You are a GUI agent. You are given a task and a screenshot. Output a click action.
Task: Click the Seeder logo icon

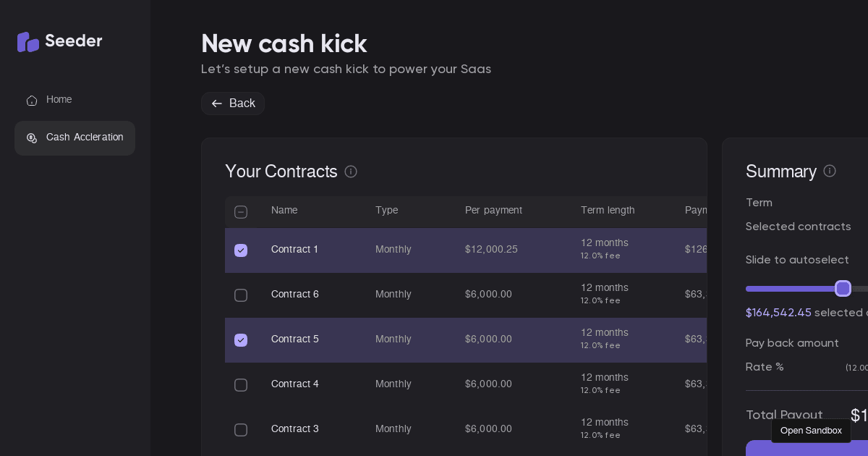[28, 41]
